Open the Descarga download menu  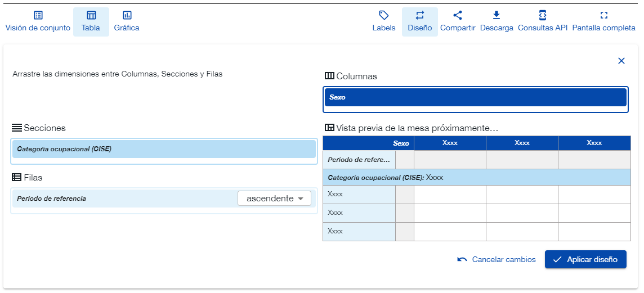point(497,22)
